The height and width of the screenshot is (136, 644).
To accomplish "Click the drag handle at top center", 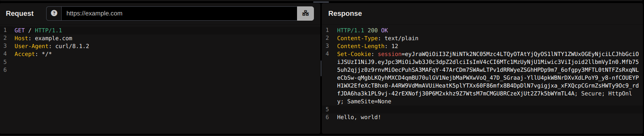I will [321, 2].
